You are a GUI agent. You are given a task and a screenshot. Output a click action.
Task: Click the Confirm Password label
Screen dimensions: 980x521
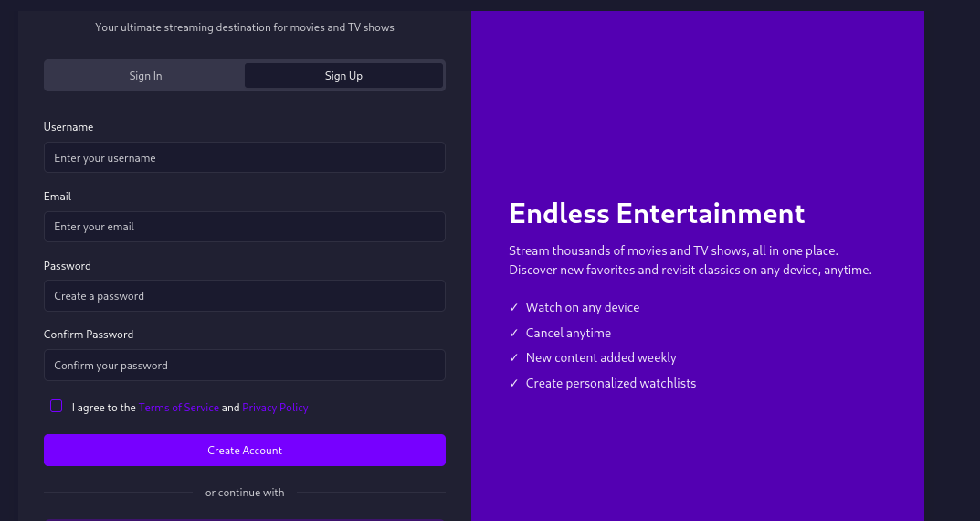click(89, 335)
